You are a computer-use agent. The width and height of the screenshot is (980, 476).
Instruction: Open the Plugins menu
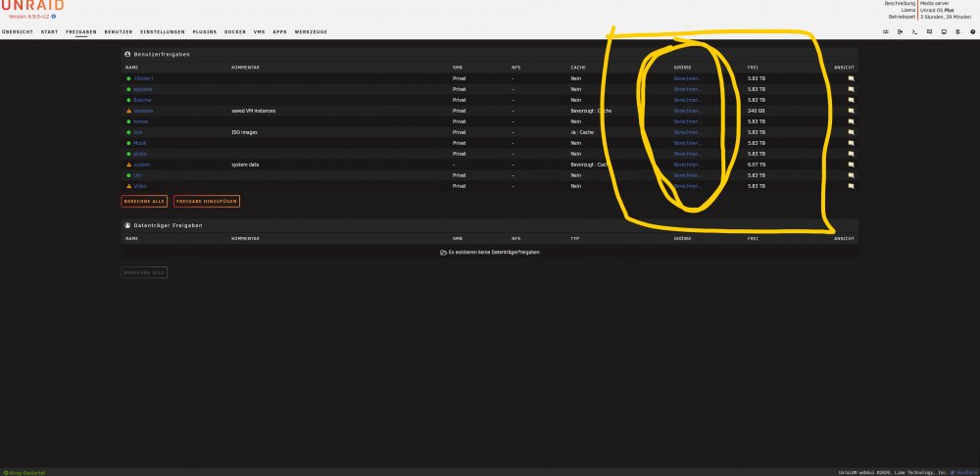pyautogui.click(x=205, y=32)
